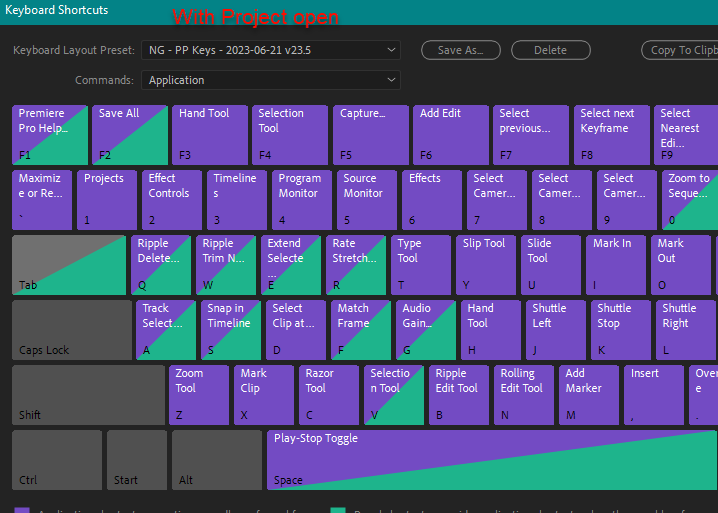
Task: Select the F1 key Premiere Pro Help
Action: [50, 135]
